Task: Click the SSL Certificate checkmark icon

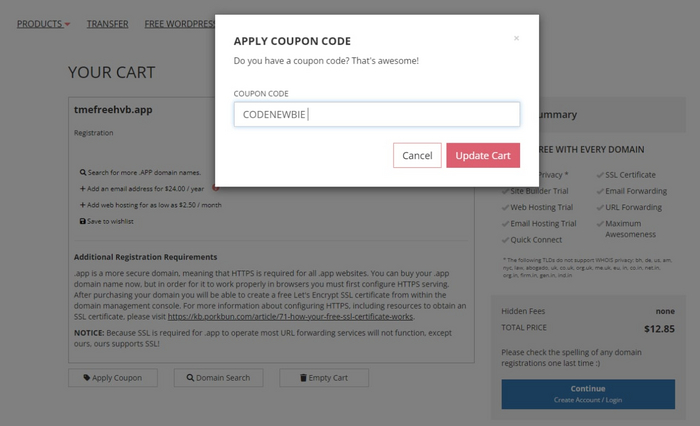Action: [600, 175]
